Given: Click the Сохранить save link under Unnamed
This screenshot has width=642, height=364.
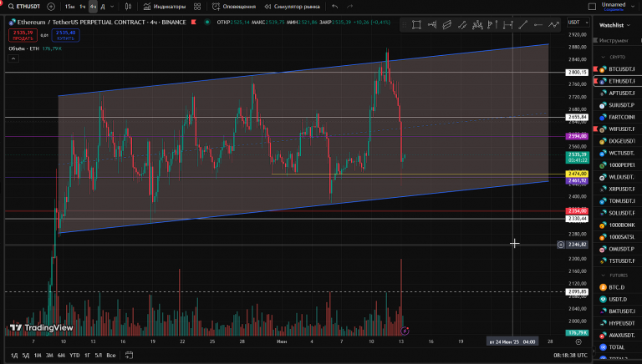Looking at the screenshot, I should coord(614,9).
